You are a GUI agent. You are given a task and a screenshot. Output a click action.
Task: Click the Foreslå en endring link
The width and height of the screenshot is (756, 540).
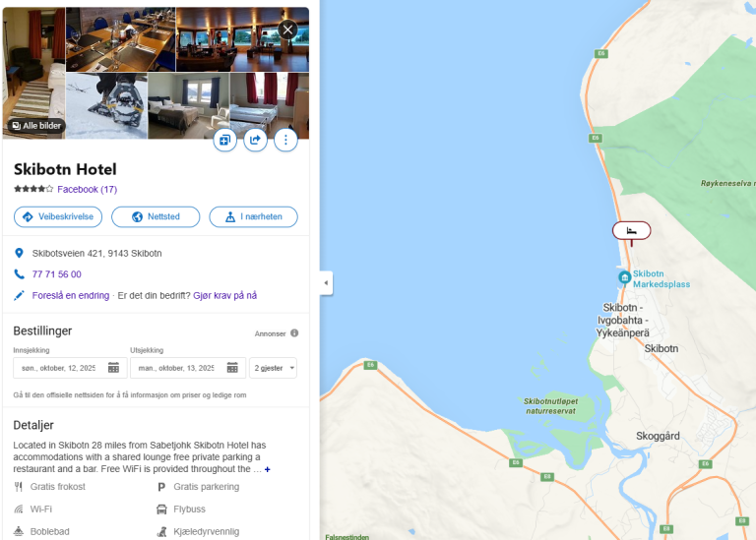tap(71, 296)
